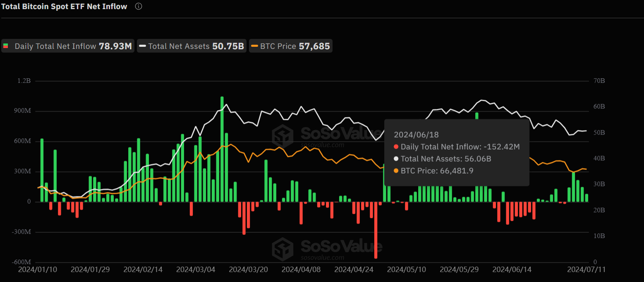
Task: Click the Total Bitcoin Spot ETF Net Inflow title
Action: click(x=64, y=6)
